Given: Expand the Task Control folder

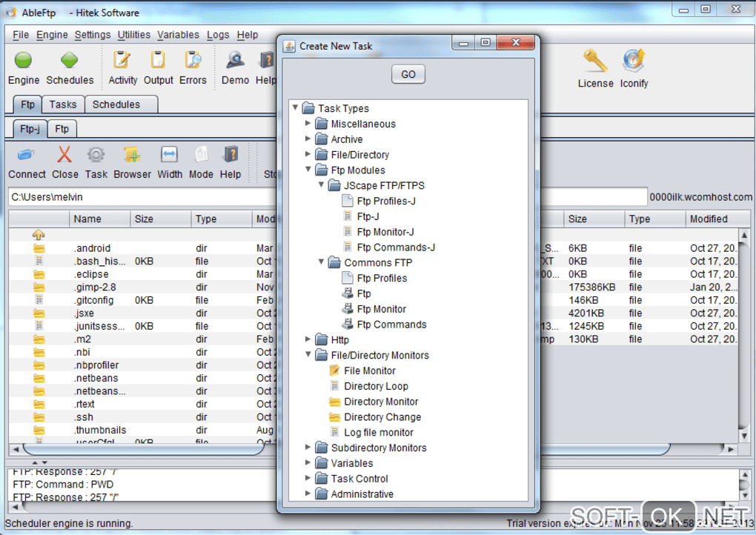Looking at the screenshot, I should click(x=308, y=478).
